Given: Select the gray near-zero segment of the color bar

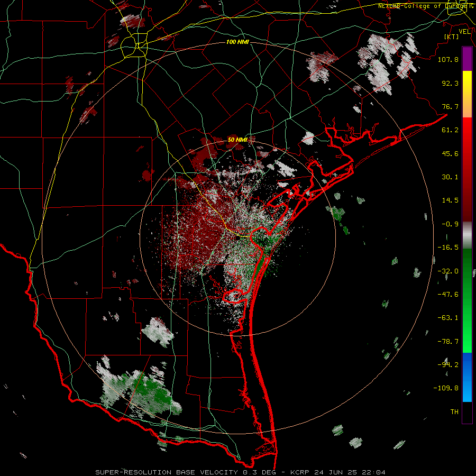Looking at the screenshot, I should point(467,235).
